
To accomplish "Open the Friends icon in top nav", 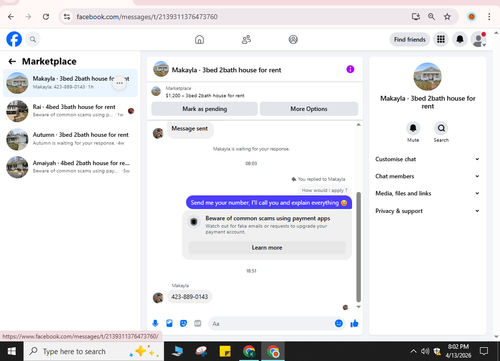I will pyautogui.click(x=246, y=40).
